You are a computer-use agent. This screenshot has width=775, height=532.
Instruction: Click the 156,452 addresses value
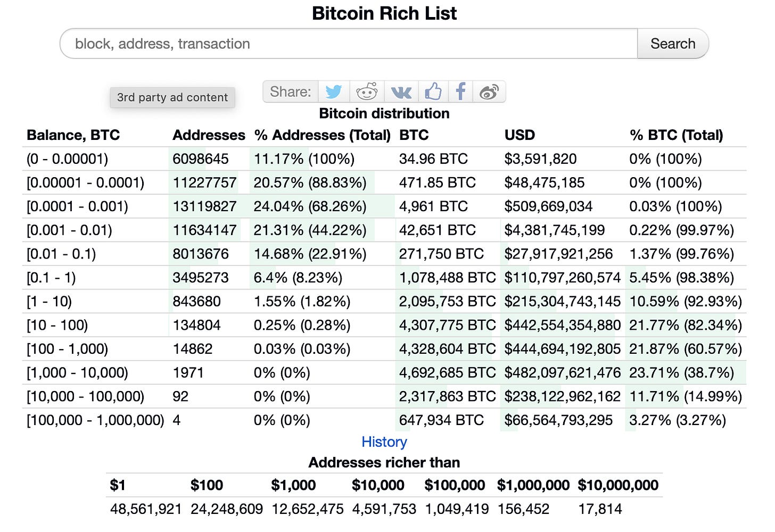[x=523, y=509]
